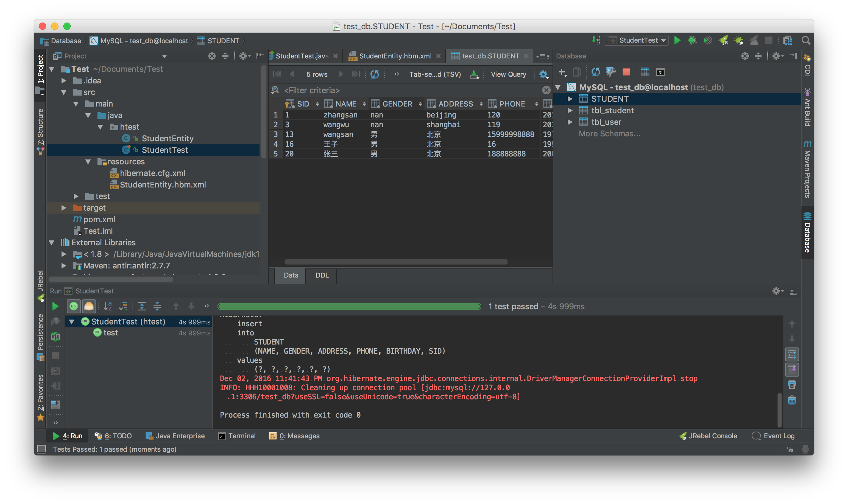Toggle Structure side tool window
The width and height of the screenshot is (848, 504).
40,132
